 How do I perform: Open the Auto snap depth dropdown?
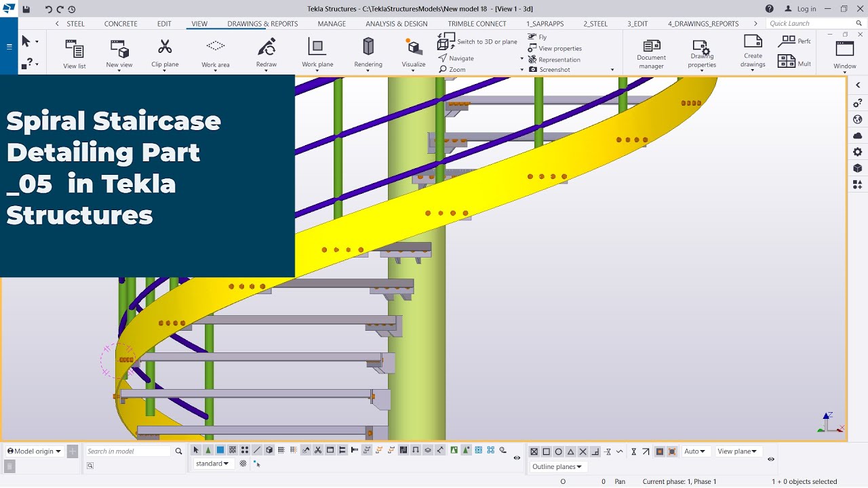(695, 451)
